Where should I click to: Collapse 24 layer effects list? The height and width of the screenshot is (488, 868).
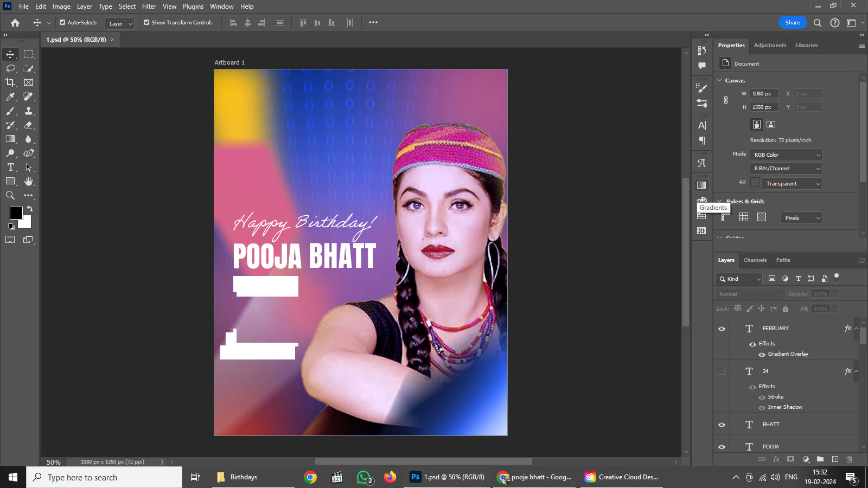pos(856,371)
